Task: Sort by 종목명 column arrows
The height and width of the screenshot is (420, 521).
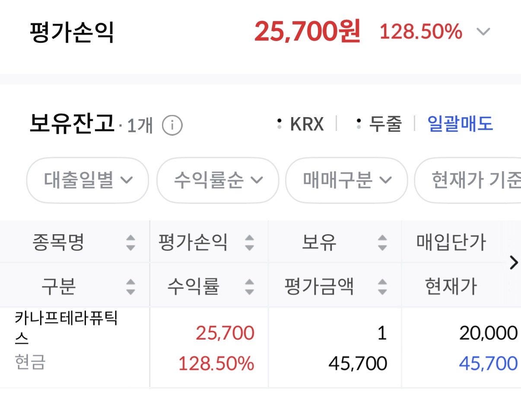Action: (130, 242)
